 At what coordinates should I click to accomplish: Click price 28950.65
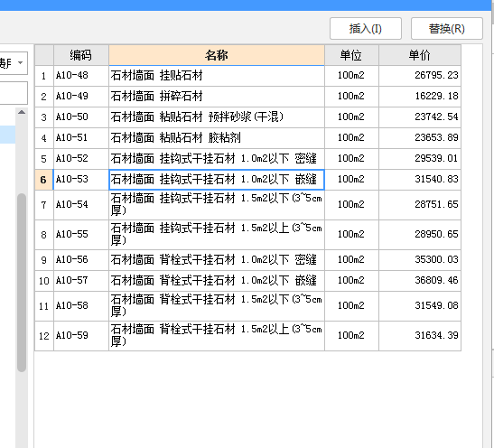420,235
